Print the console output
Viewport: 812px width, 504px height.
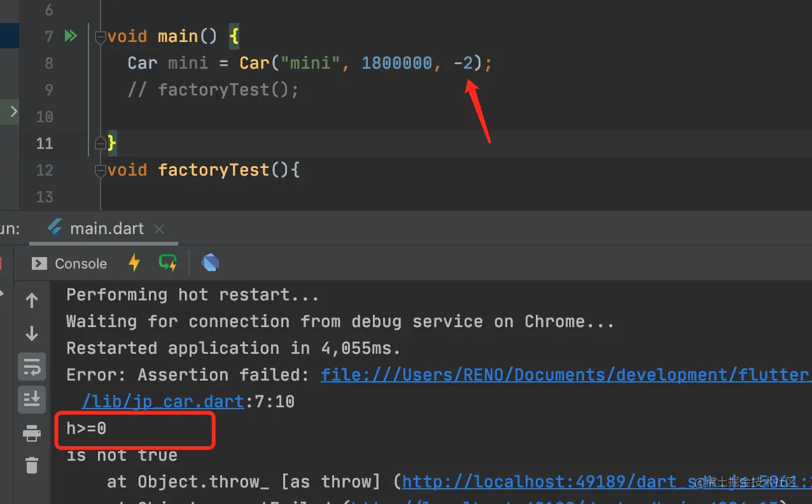pos(32,434)
